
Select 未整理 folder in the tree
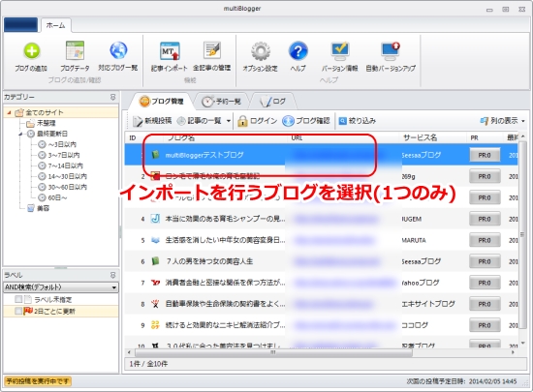click(46, 123)
